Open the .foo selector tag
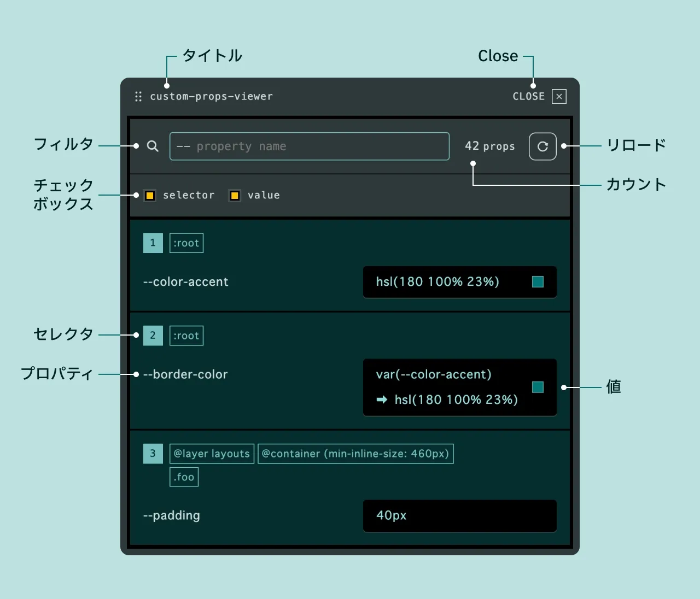This screenshot has width=700, height=599. (x=184, y=477)
